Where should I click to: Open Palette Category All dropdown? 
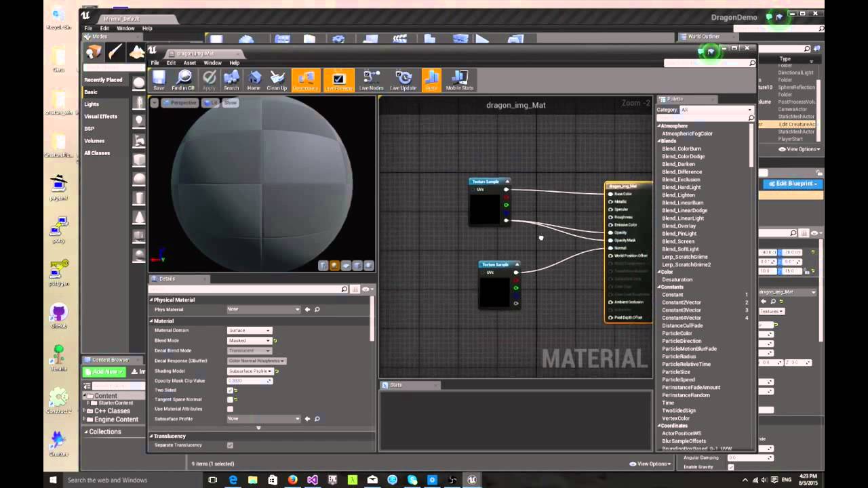click(716, 110)
